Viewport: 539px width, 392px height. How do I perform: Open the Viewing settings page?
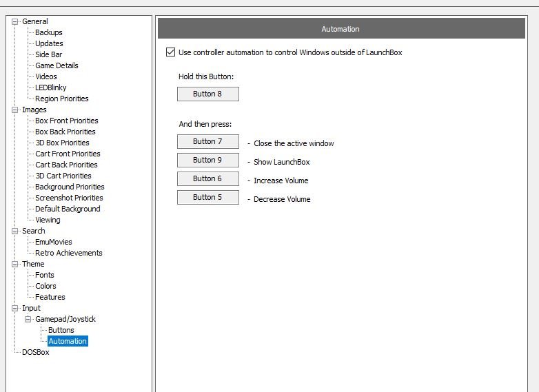(x=48, y=220)
